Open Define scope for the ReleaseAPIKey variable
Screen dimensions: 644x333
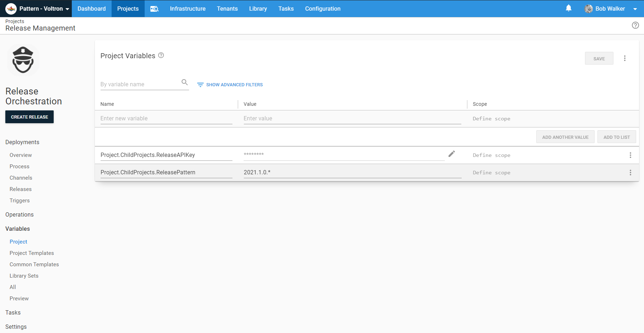[492, 155]
